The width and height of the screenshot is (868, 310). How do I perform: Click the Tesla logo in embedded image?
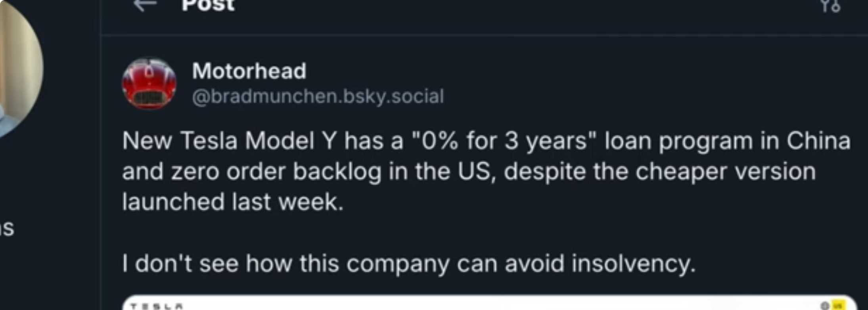coord(157,306)
